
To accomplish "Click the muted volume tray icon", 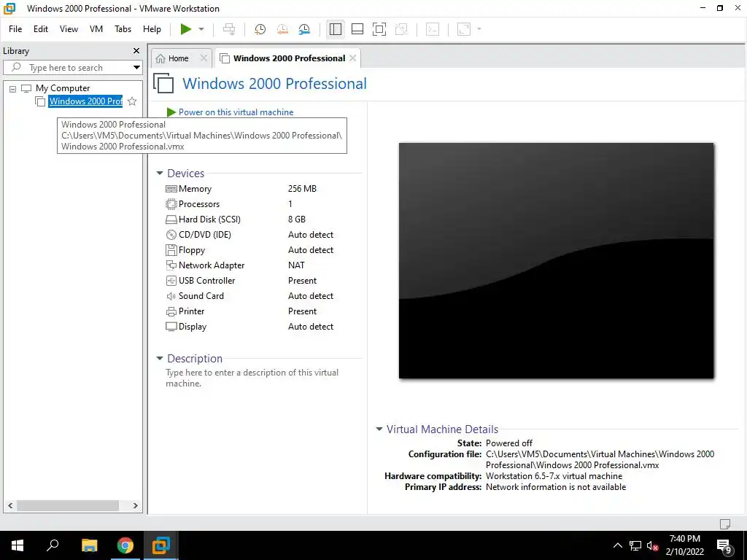I will click(x=652, y=545).
